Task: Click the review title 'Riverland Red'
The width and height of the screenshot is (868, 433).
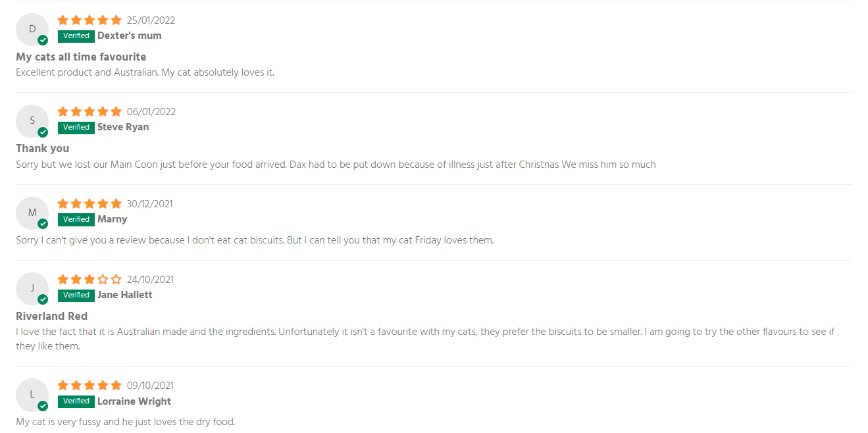Action: coord(52,317)
